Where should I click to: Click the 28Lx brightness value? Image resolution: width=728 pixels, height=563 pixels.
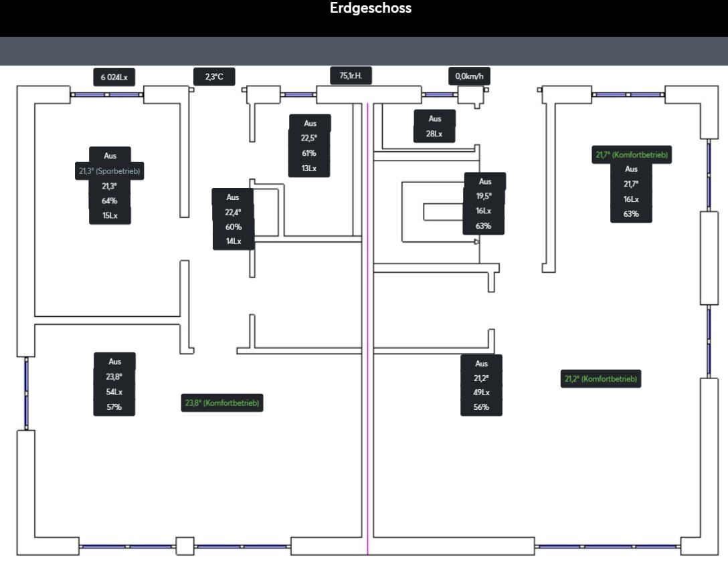coord(434,134)
